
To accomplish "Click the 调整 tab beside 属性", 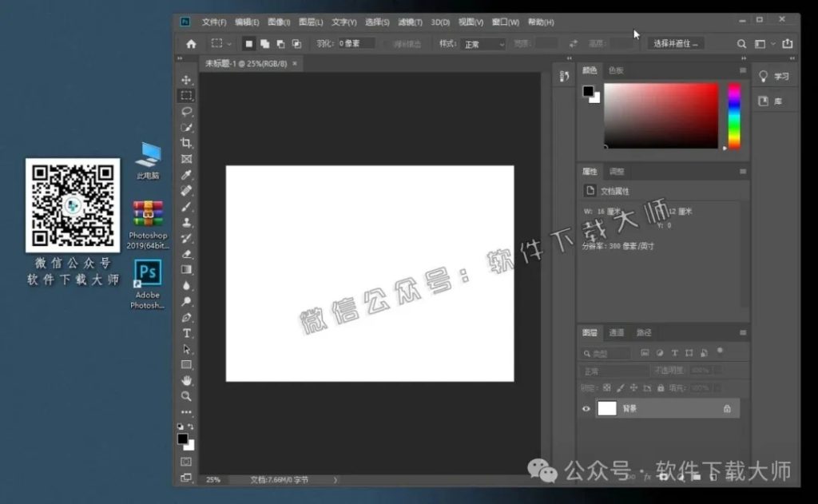I will pos(617,171).
